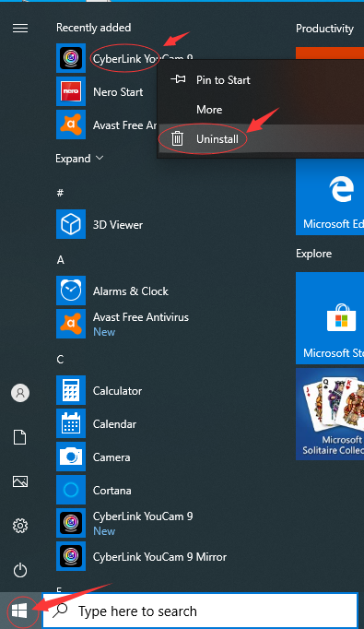Click Cortana label text
Screen dimensions: 364x629
(x=112, y=491)
